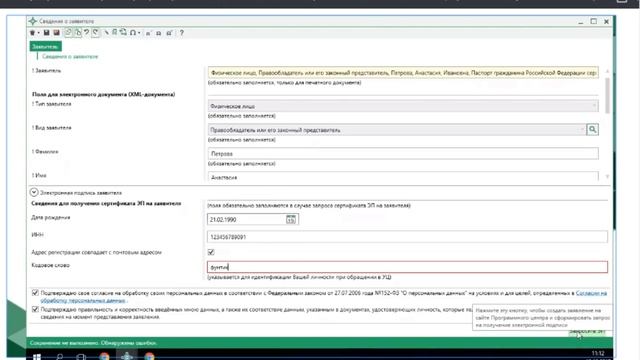Click the dropdown arrow beside the trash bucket
The image size is (640, 360).
(x=38, y=33)
